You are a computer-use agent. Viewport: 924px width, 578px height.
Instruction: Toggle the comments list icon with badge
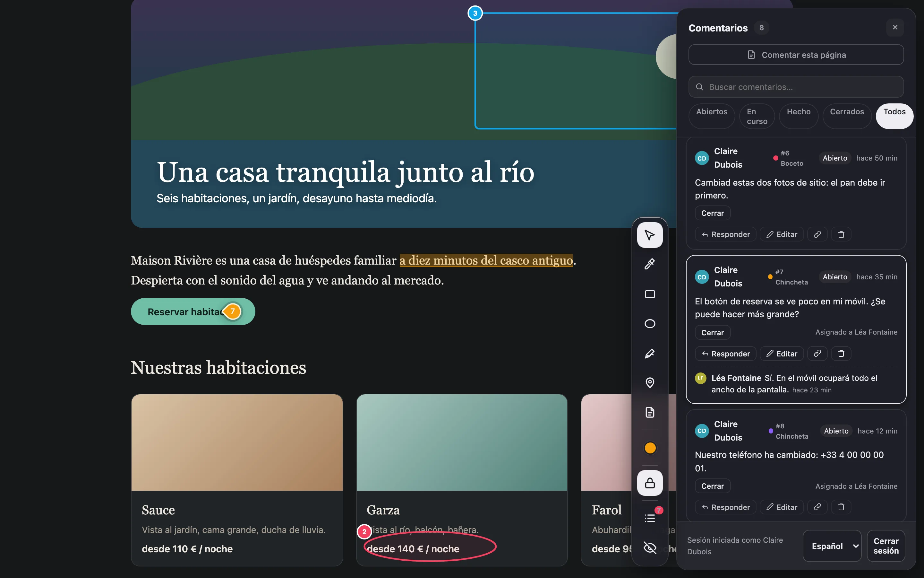650,518
